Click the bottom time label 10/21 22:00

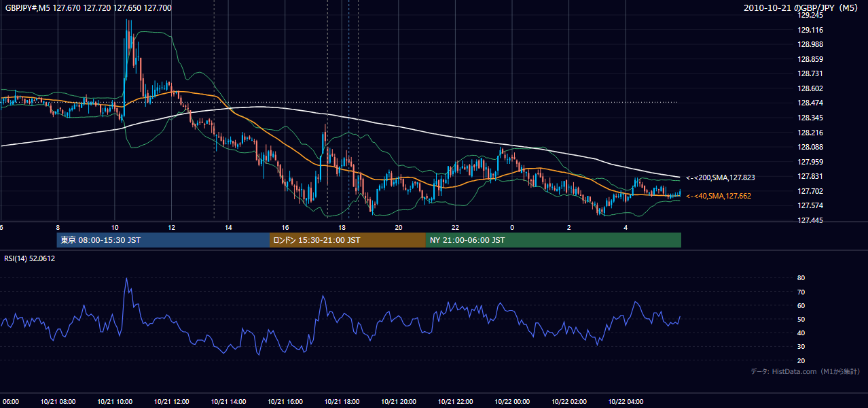(455, 401)
